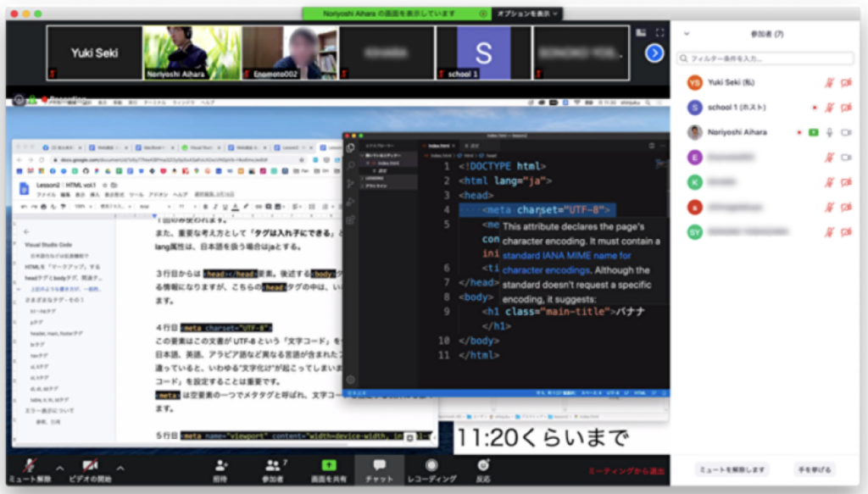Select index.html in the VS Code explorer tree
The image size is (868, 494).
389,164
